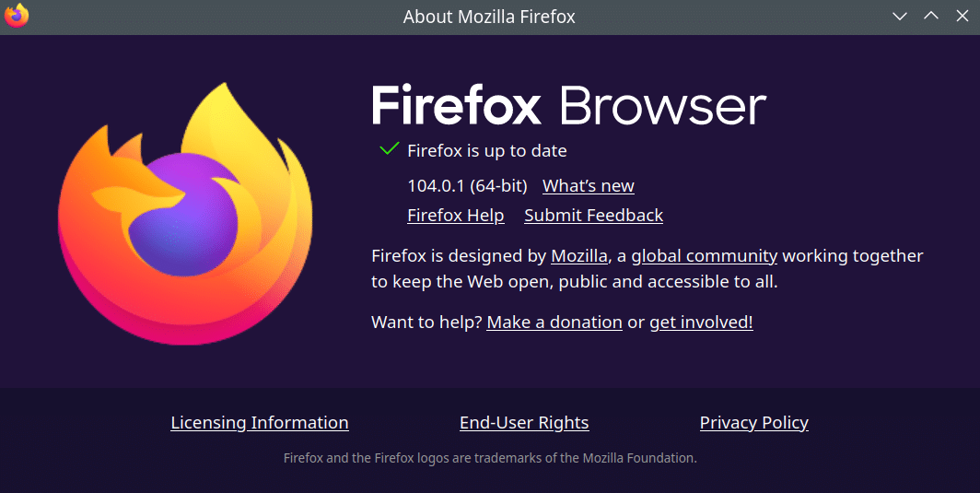Follow the Mozilla link
Screen dimensions: 980x493
tap(578, 256)
